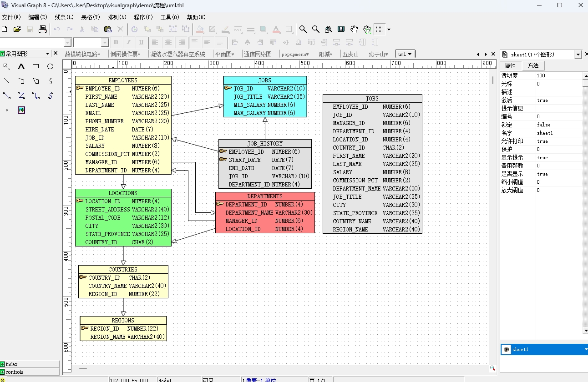Viewport: 588px width, 382px height.
Task: Open the 程序(P) menu
Action: [x=143, y=17]
